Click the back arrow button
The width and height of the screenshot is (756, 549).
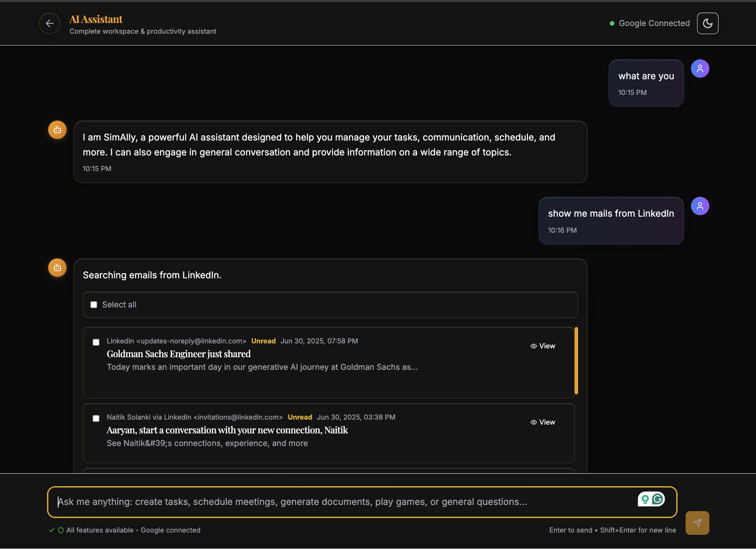pyautogui.click(x=50, y=23)
